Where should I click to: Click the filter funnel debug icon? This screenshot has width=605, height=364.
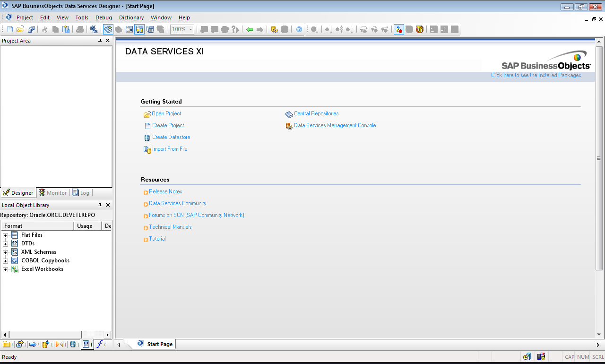point(420,29)
